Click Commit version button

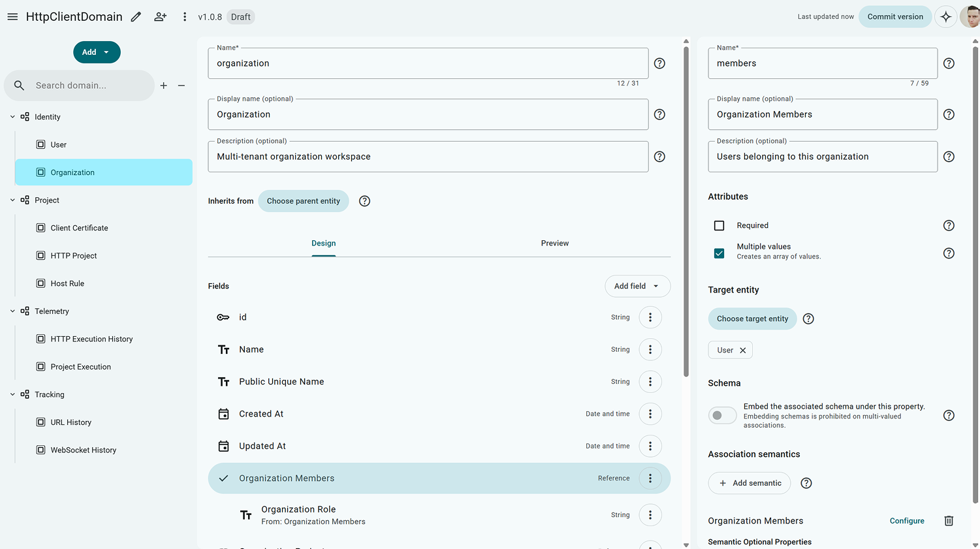tap(895, 17)
